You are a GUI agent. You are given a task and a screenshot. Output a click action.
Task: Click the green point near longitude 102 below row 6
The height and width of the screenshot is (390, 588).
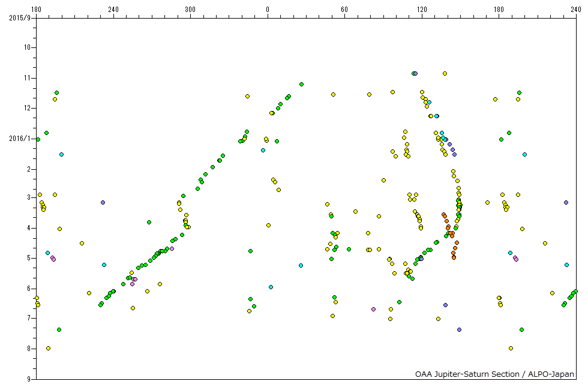[x=400, y=302]
